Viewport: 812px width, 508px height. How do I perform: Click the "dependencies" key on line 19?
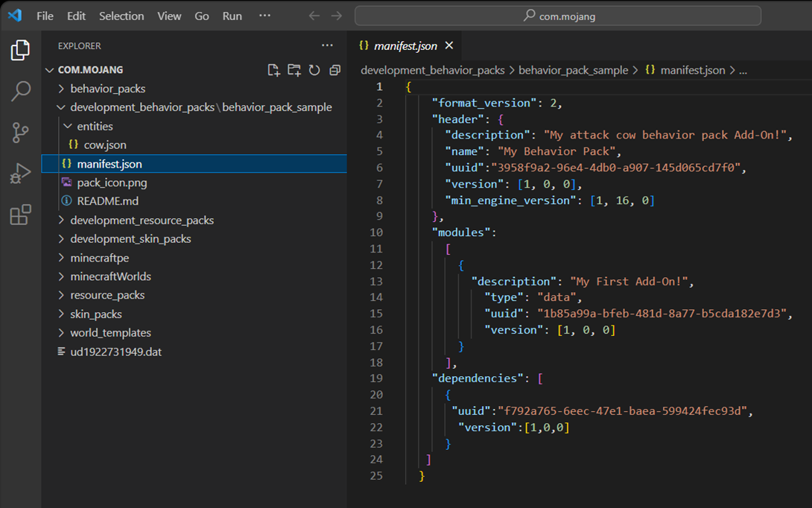pyautogui.click(x=478, y=378)
